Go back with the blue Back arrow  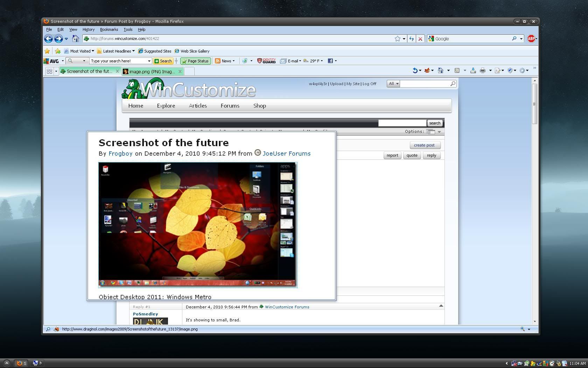pos(49,39)
